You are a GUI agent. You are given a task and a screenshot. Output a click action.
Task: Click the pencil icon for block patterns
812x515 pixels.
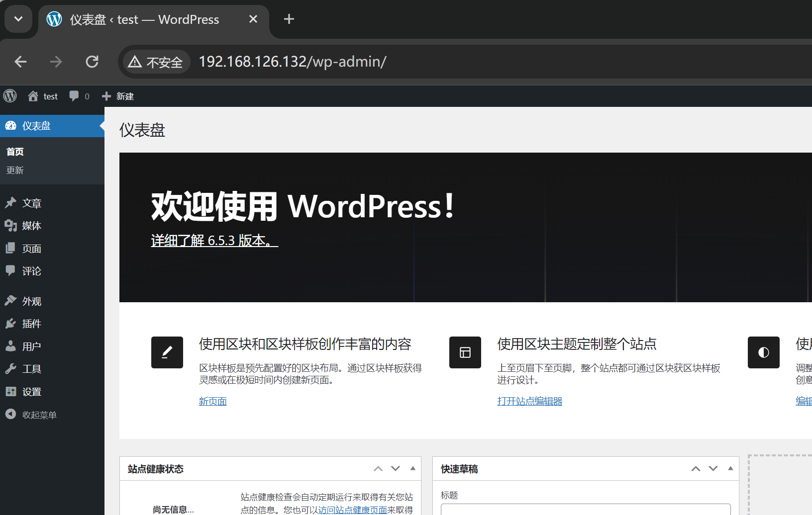(167, 352)
